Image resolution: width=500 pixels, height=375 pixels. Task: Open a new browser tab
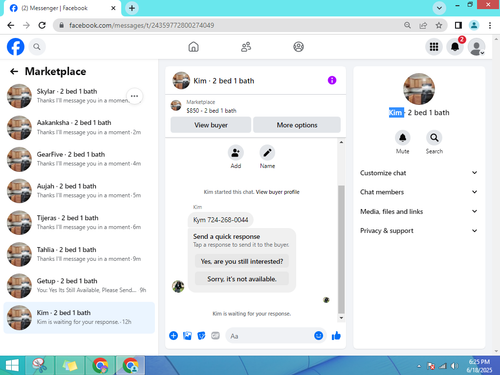132,8
